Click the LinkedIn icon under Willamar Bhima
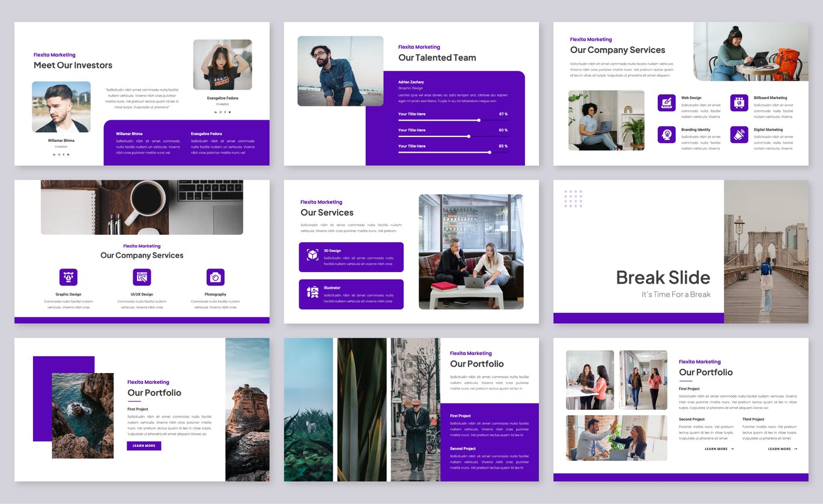This screenshot has height=504, width=823. 53,154
